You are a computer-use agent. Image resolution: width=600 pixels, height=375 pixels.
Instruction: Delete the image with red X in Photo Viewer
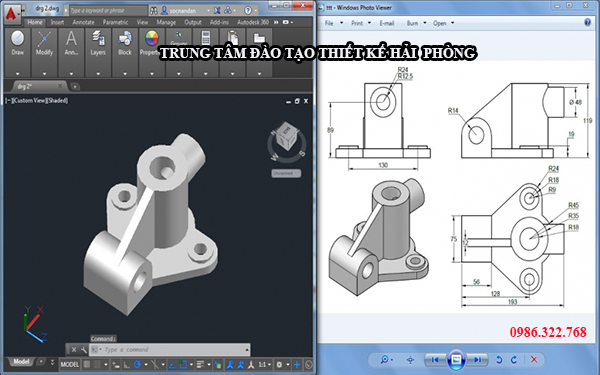point(534,360)
